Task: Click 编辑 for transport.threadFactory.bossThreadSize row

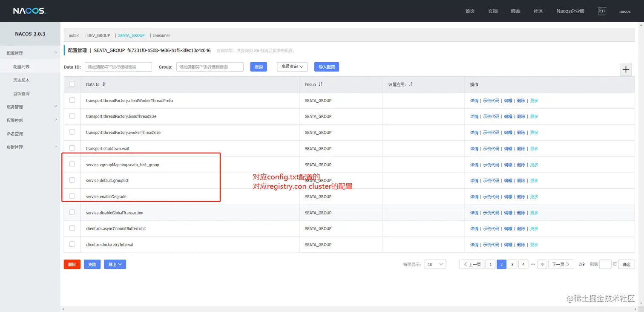Action: (x=508, y=117)
